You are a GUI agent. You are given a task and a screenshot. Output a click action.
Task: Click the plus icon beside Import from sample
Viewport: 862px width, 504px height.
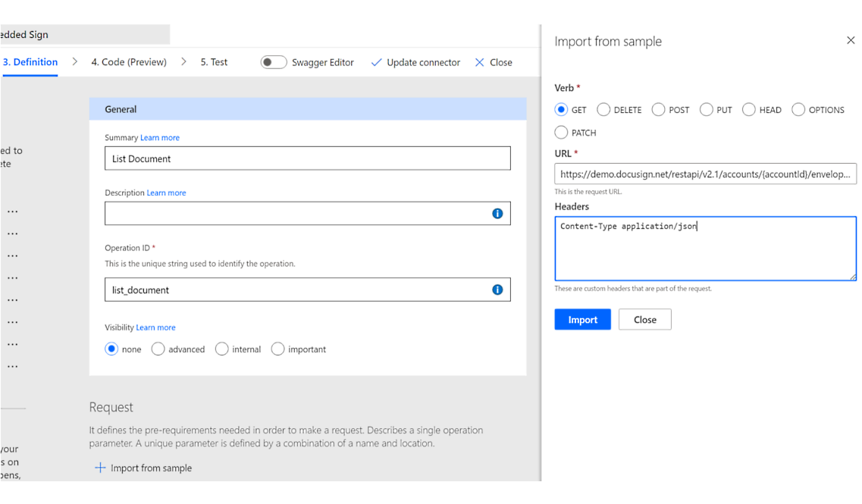tap(100, 468)
